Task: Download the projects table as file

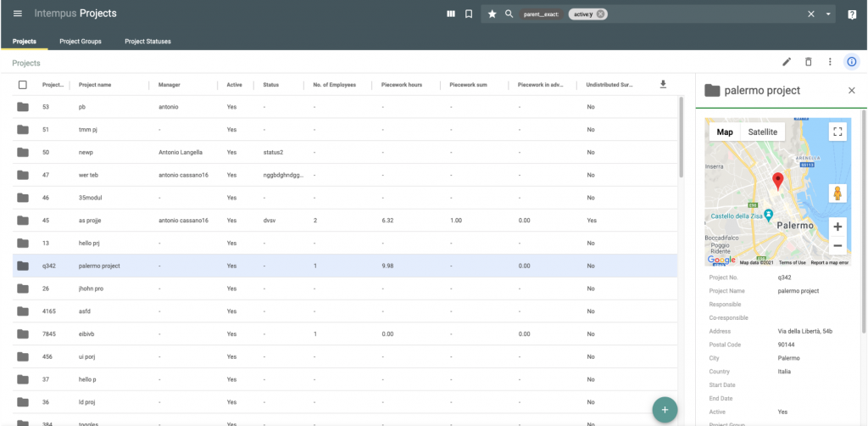Action: tap(663, 84)
